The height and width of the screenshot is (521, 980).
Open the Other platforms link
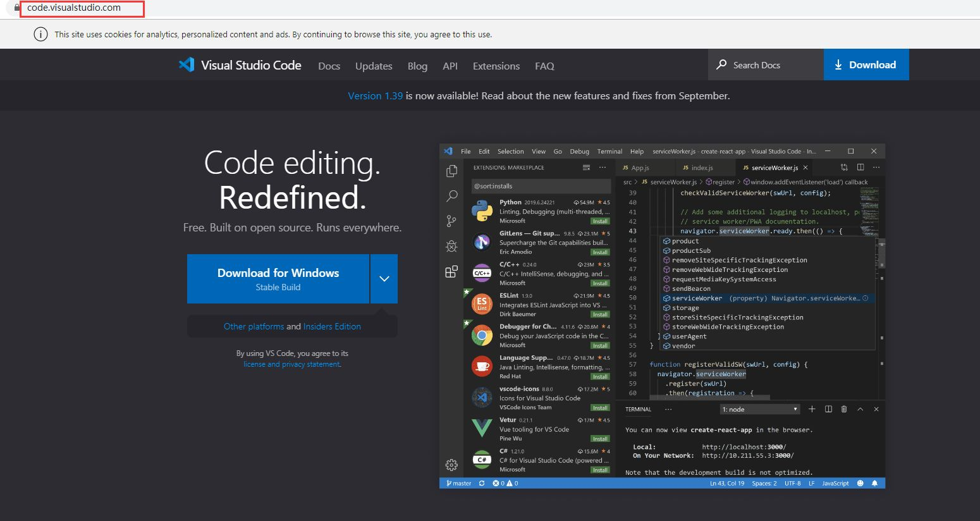pos(254,326)
